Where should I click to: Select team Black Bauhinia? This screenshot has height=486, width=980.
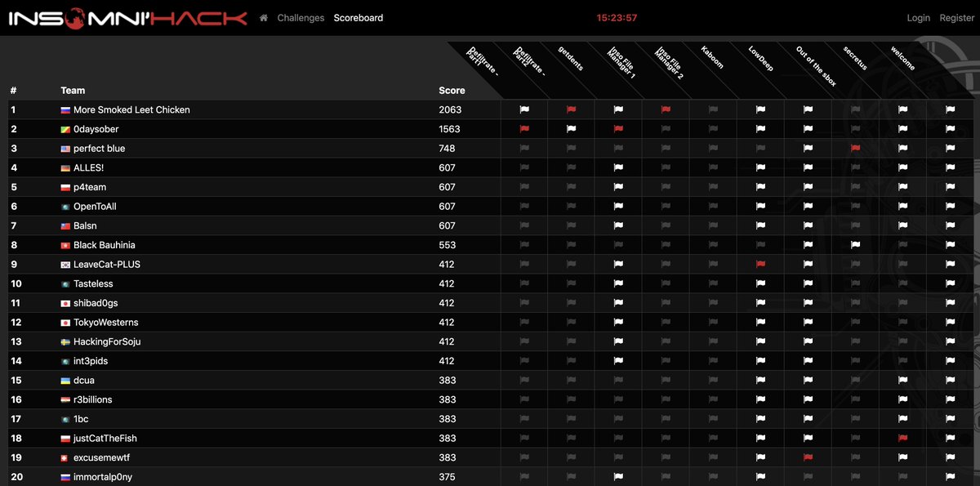click(105, 245)
